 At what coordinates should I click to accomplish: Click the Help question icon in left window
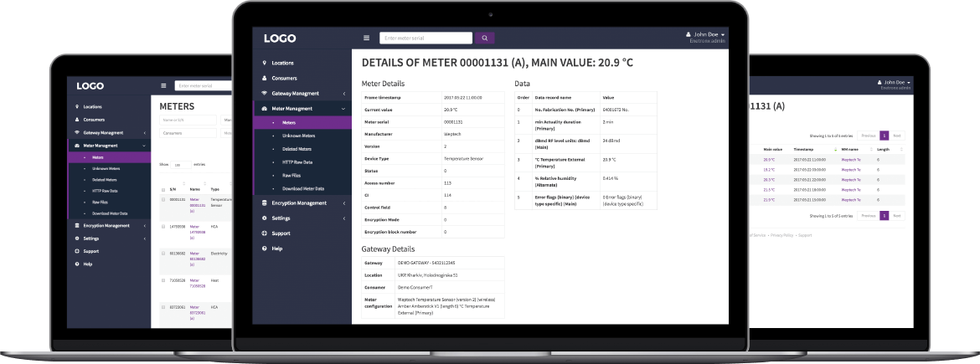point(77,264)
